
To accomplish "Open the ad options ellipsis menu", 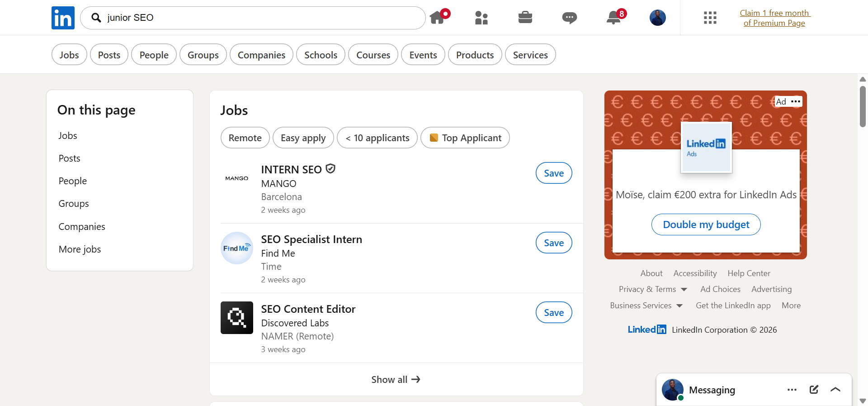I will point(796,101).
